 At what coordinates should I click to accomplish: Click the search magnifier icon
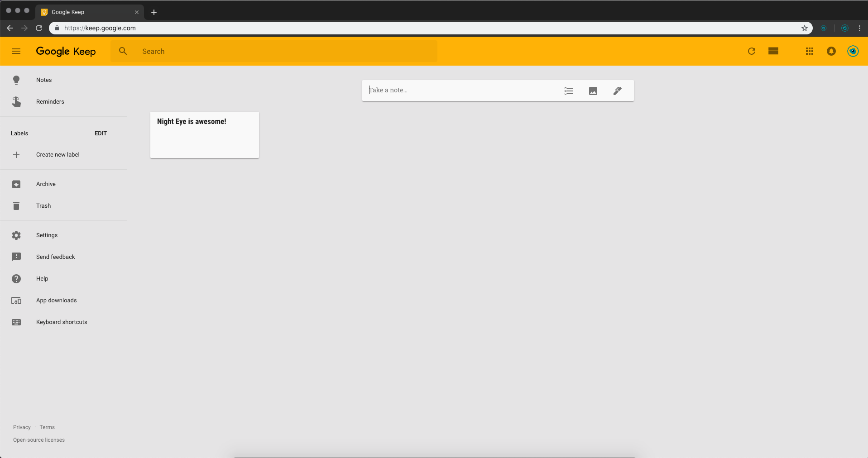123,51
